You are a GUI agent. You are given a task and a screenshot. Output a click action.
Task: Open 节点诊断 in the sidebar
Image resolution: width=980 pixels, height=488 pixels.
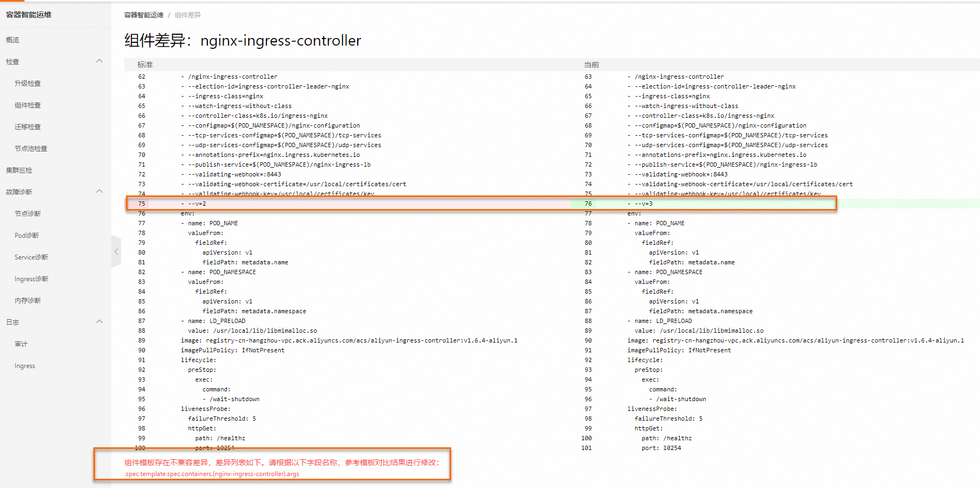click(x=28, y=214)
